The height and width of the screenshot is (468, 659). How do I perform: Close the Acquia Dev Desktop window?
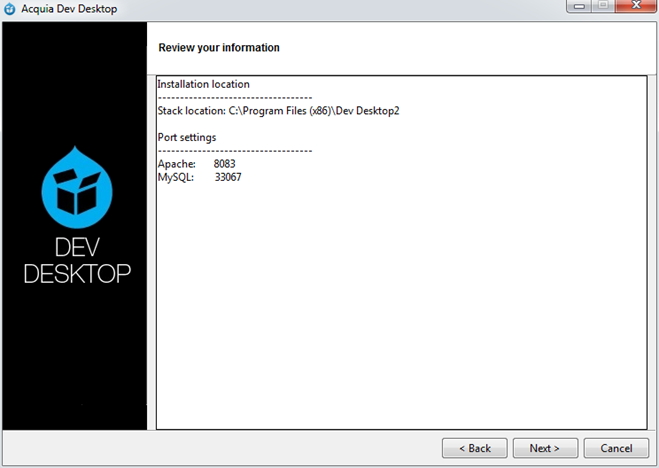click(x=636, y=5)
